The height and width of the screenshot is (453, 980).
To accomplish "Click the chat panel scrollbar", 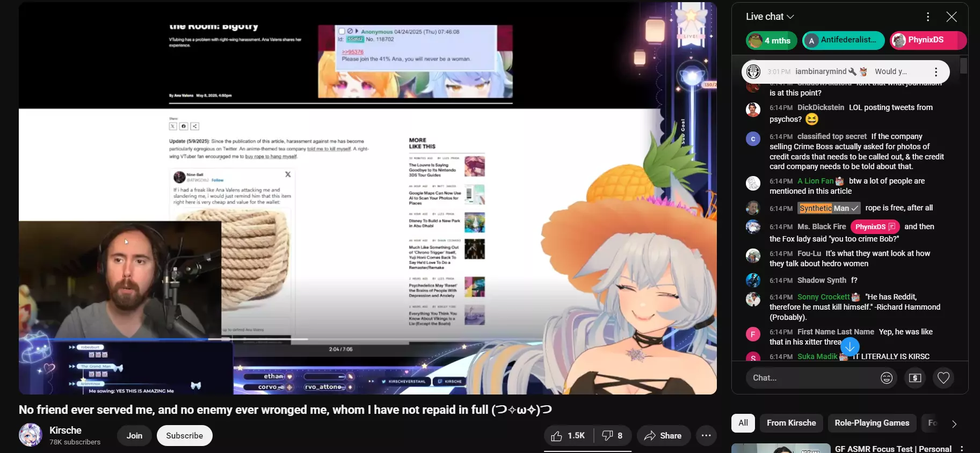I will pyautogui.click(x=964, y=67).
